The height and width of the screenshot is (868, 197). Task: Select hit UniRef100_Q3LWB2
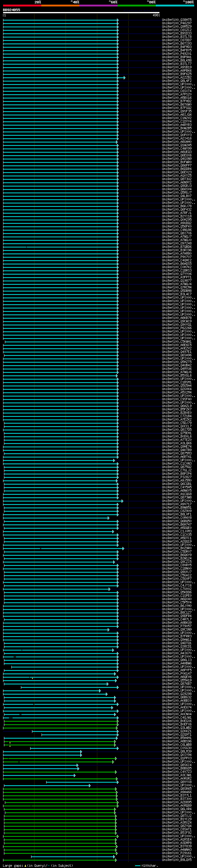pos(177,728)
